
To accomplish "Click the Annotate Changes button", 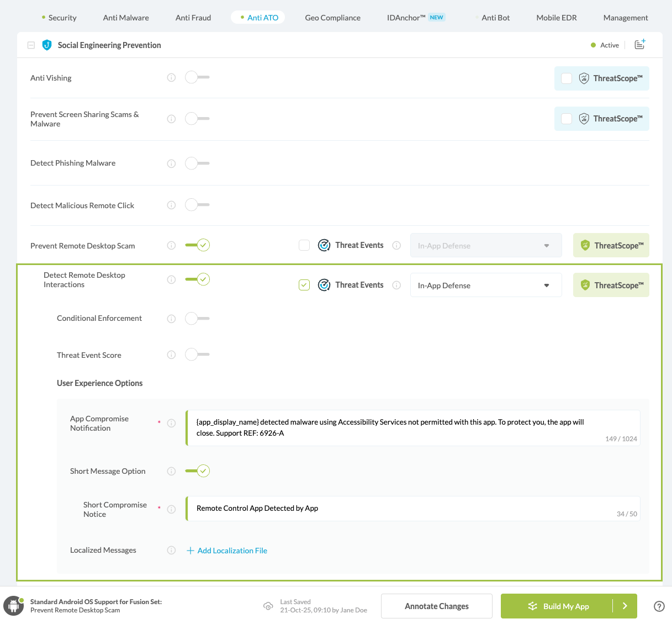I will (436, 606).
